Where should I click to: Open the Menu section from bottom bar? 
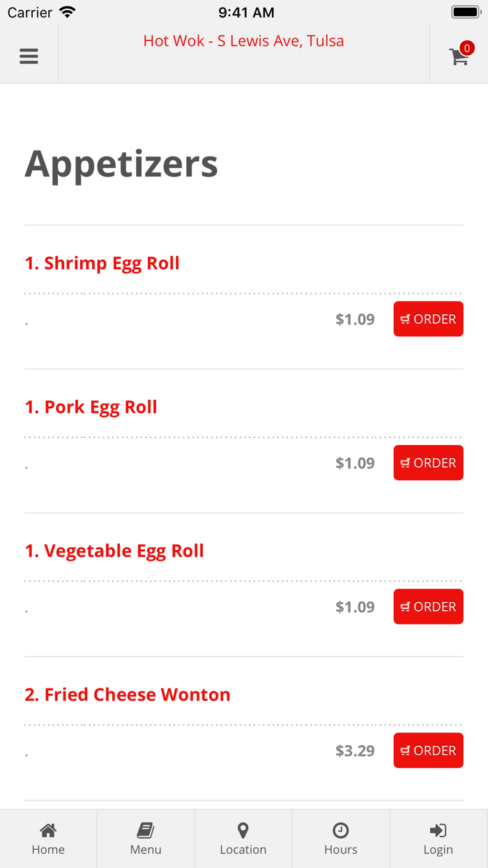click(x=146, y=837)
